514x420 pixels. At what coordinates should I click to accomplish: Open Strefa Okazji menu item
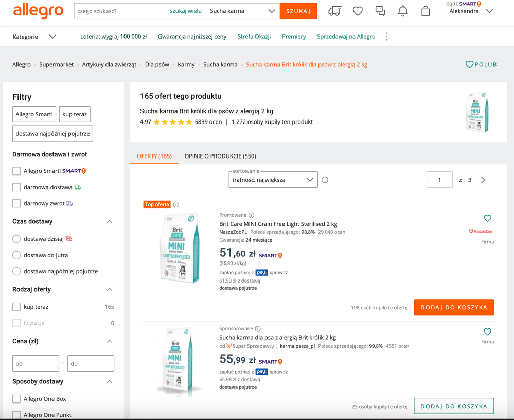[254, 37]
